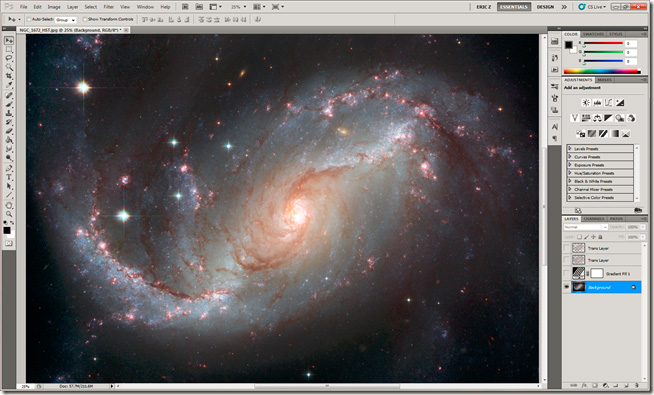Open the Auto-Select Group dropdown
Viewport: 654px width, 395px height.
[x=65, y=20]
